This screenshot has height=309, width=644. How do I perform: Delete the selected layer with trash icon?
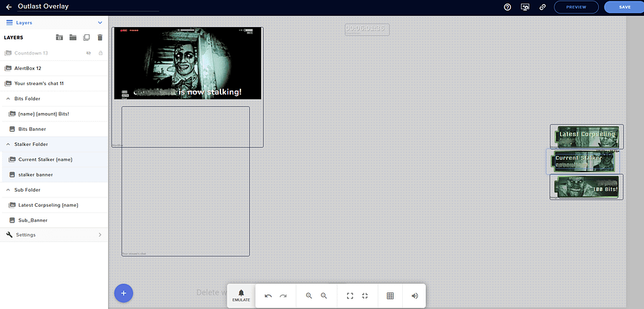point(99,38)
